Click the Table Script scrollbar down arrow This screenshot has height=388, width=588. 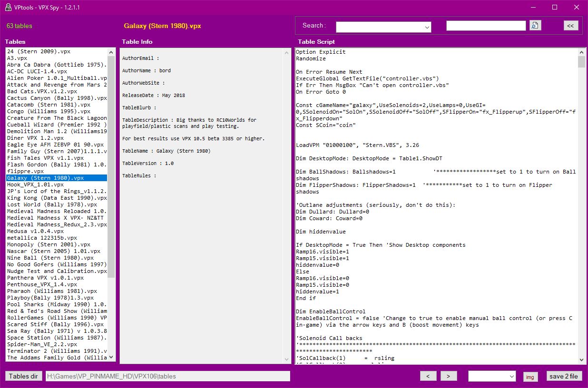click(581, 360)
